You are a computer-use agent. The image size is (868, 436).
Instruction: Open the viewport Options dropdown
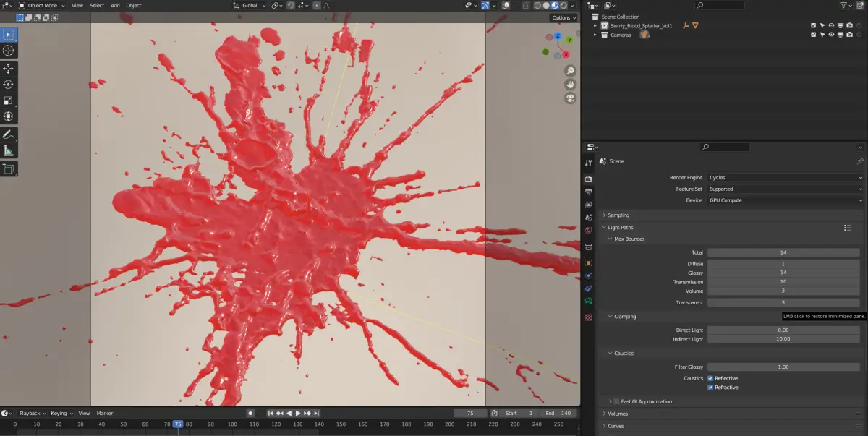coord(563,17)
